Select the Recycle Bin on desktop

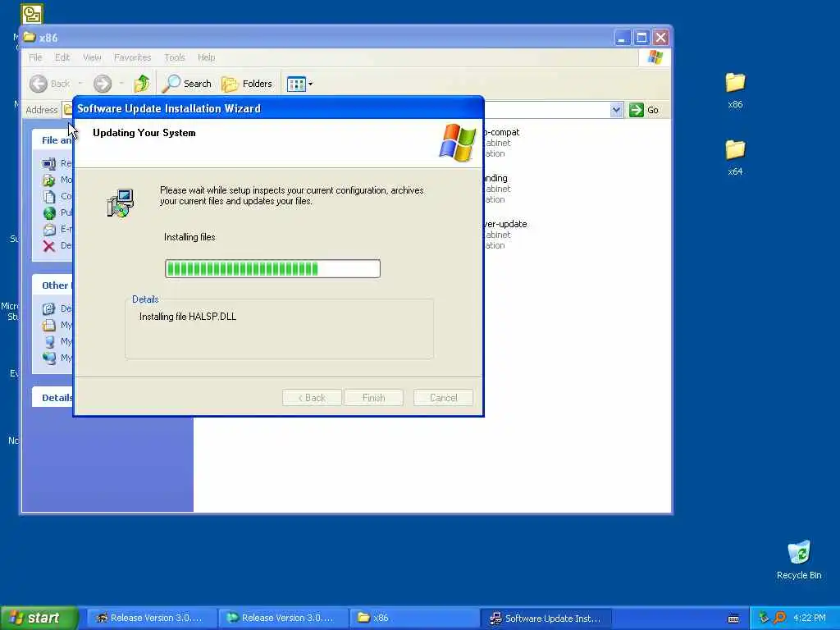pos(799,560)
